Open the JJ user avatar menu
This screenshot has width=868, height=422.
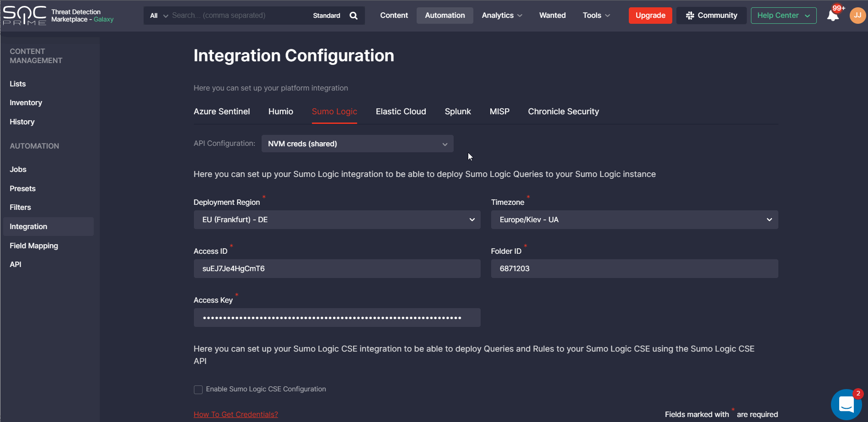[x=857, y=16]
